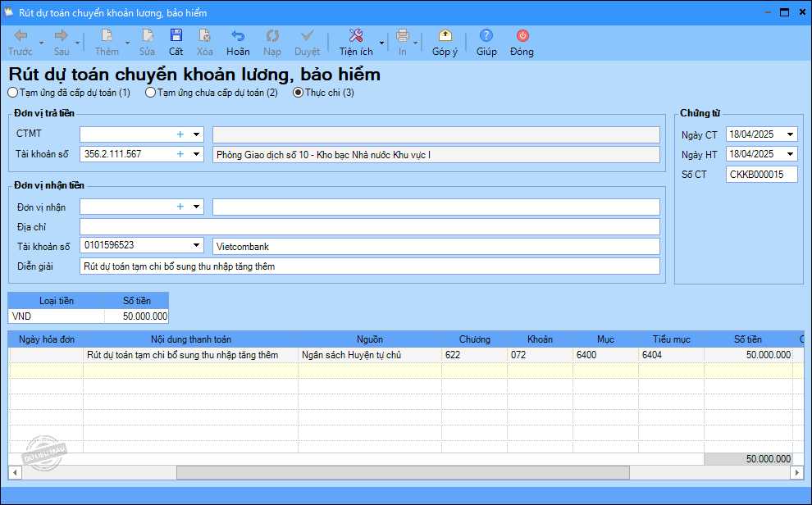Click the Số CT field CKKB000015
The height and width of the screenshot is (505, 812).
pos(762,175)
